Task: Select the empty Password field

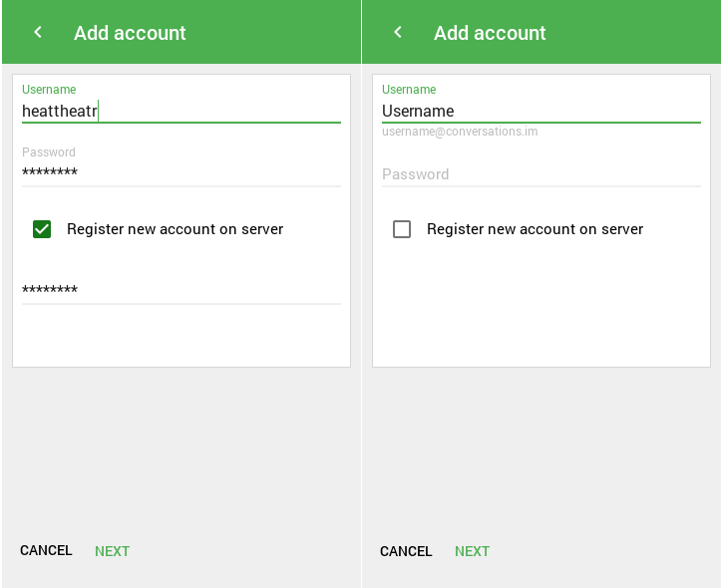Action: [540, 174]
